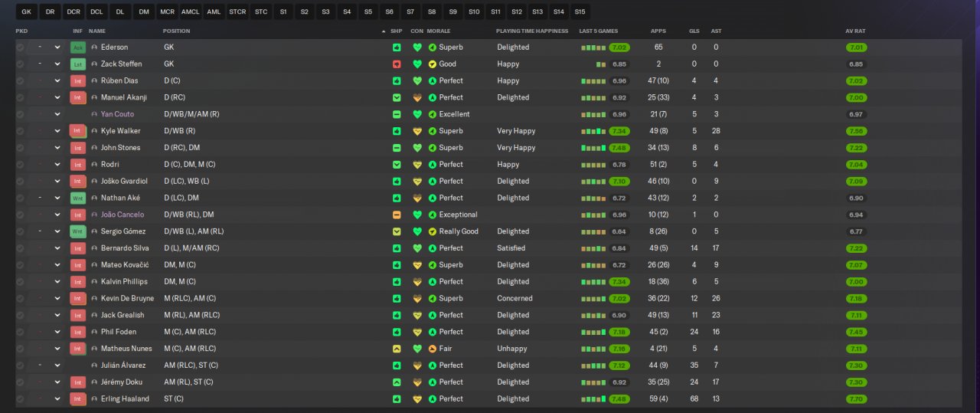Click Zack Steffen's 'Lst' status badge
980x413 pixels.
77,64
